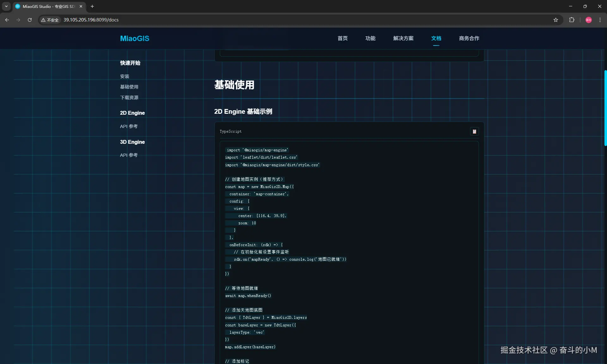Viewport: 607px width, 364px height.
Task: Go back to the previous page
Action: tap(7, 20)
